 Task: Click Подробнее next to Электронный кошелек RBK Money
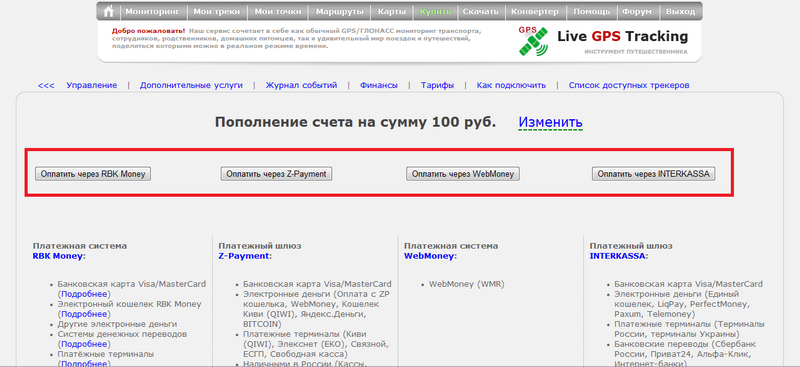[x=84, y=314]
